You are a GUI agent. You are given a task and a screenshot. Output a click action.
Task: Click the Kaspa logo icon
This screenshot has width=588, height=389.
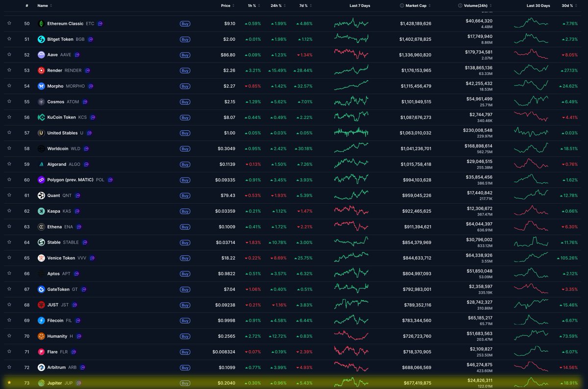click(x=41, y=211)
